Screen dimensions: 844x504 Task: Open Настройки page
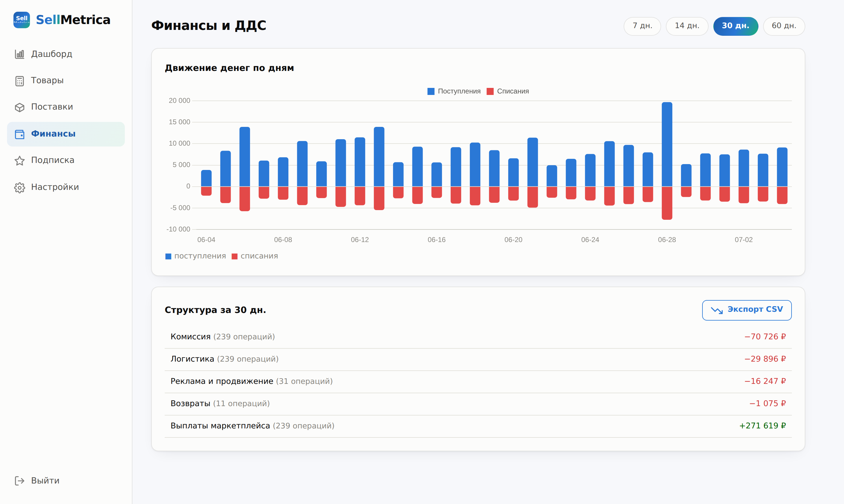(66, 188)
